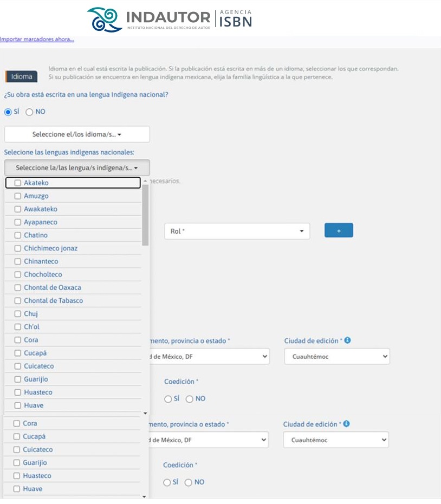Open the Rol dropdown

pos(237,231)
